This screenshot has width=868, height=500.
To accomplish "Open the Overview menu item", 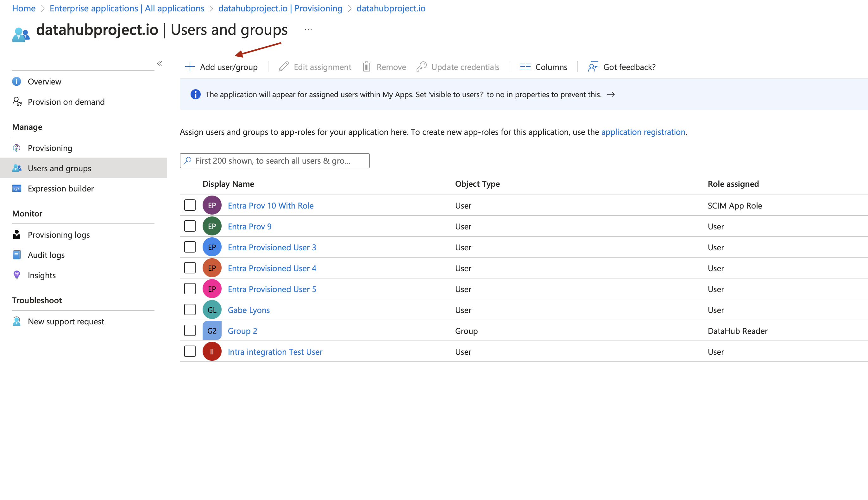I will (x=44, y=81).
